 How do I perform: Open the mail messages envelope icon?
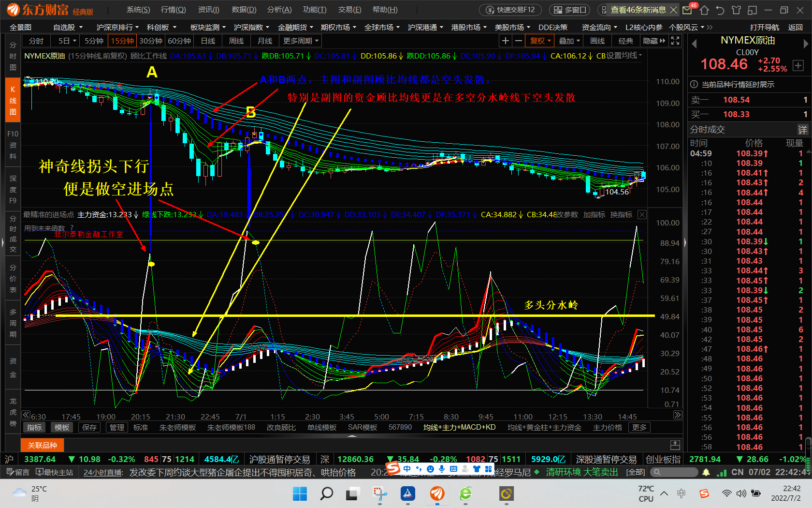point(687,10)
